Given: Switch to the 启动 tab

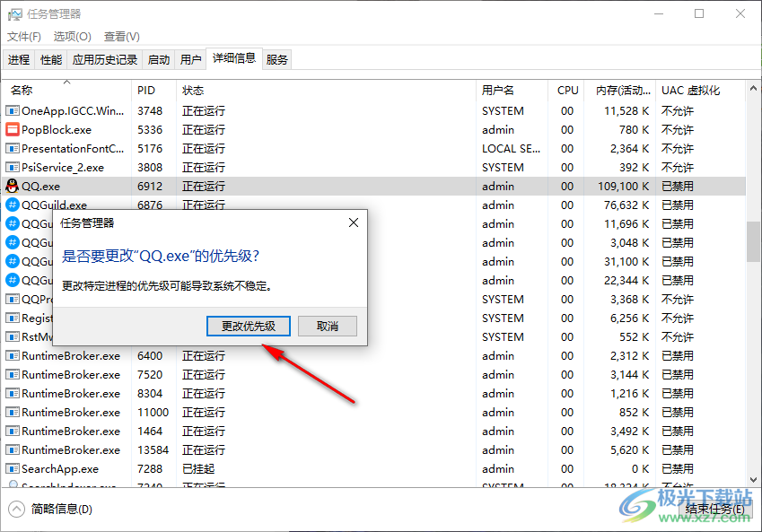Looking at the screenshot, I should click(x=159, y=59).
